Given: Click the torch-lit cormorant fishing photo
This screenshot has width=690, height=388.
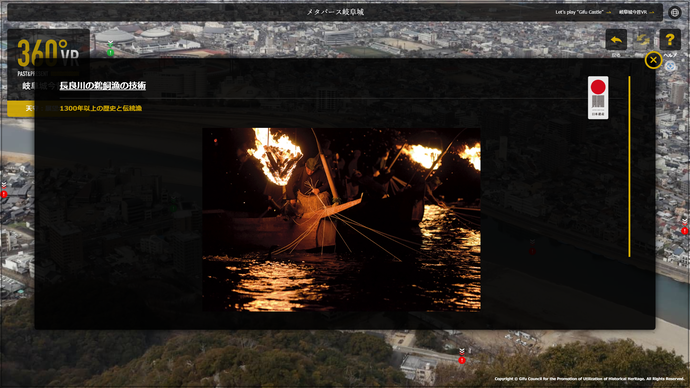Looking at the screenshot, I should click(341, 220).
